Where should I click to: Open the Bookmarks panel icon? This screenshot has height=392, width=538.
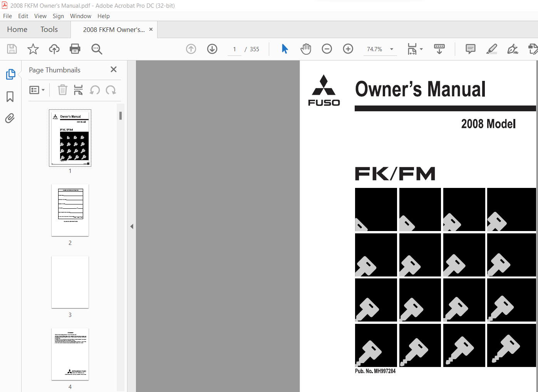pyautogui.click(x=10, y=96)
